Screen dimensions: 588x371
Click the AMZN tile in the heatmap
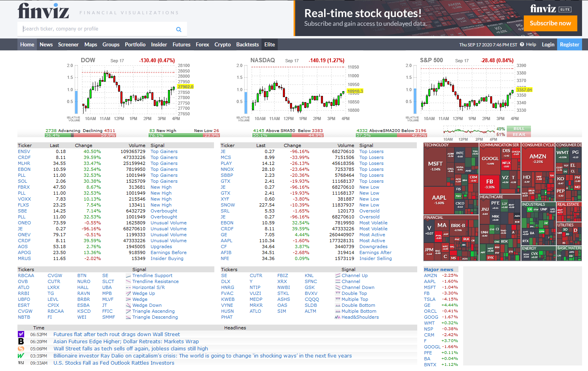(x=538, y=159)
